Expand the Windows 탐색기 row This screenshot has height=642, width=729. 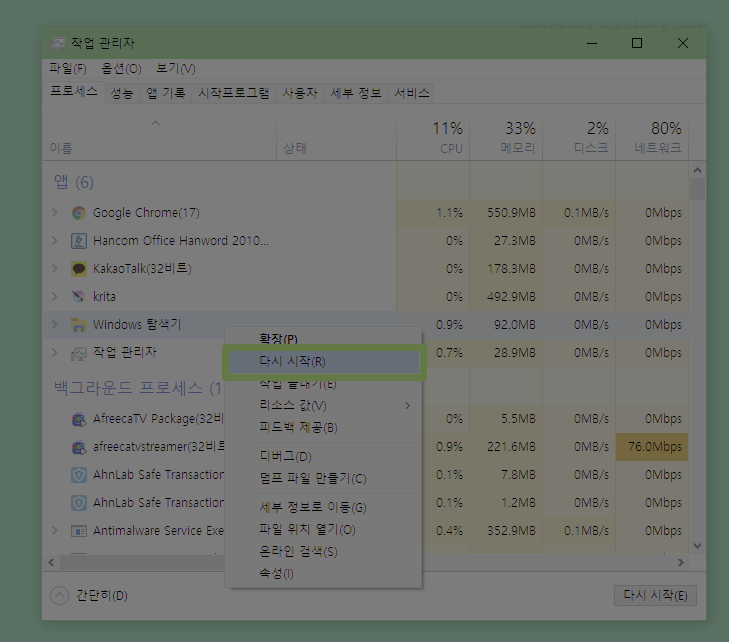pyautogui.click(x=54, y=324)
